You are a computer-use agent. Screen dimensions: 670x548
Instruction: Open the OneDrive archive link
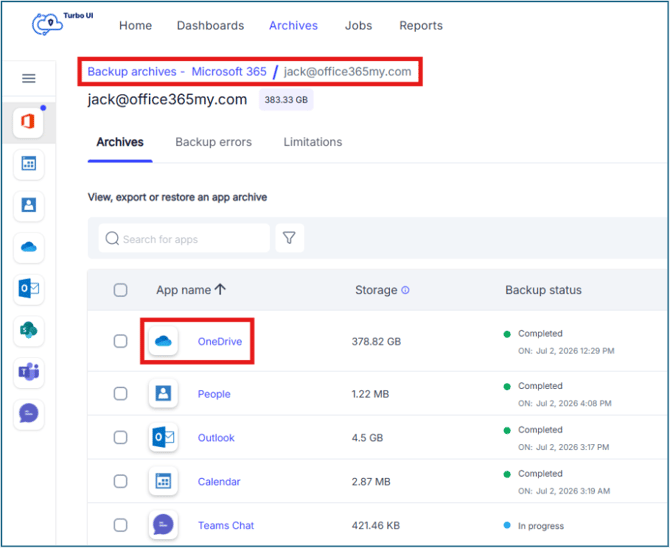[x=220, y=342]
